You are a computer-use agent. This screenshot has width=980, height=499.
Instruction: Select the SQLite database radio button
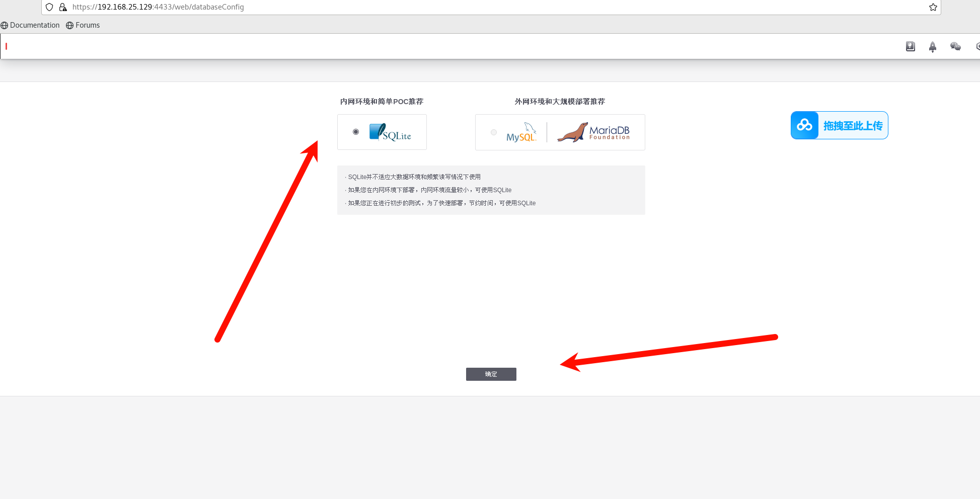356,131
